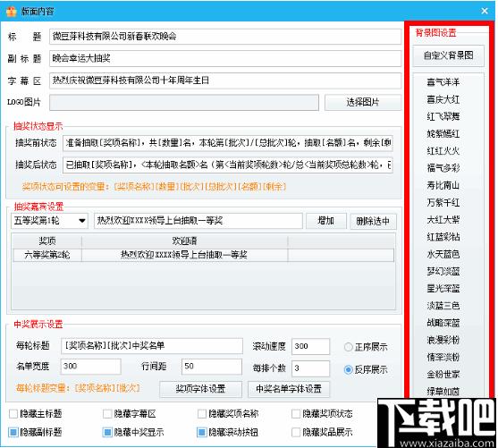Choose the 星光深蓝 background
The image size is (498, 448).
[x=443, y=289]
